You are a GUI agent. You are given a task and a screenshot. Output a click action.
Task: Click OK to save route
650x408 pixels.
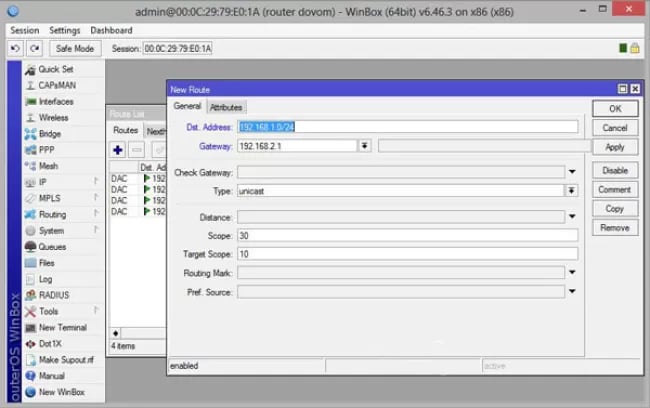click(615, 109)
